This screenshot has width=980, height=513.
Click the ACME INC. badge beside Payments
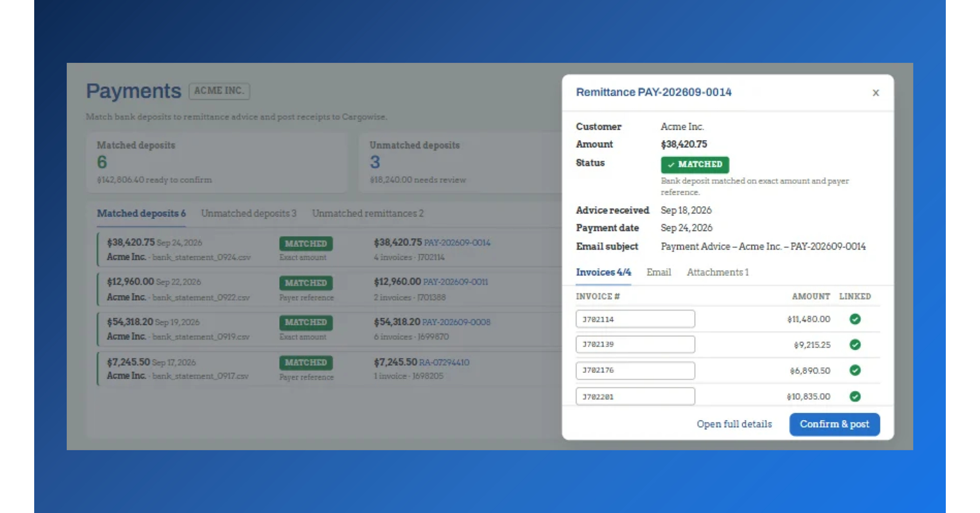219,91
